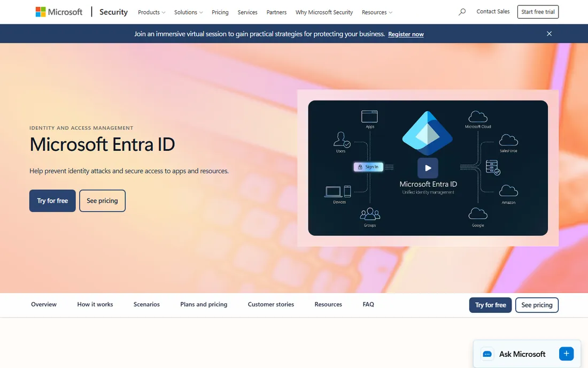The width and height of the screenshot is (588, 368).
Task: Open the search magnifier icon
Action: click(462, 12)
